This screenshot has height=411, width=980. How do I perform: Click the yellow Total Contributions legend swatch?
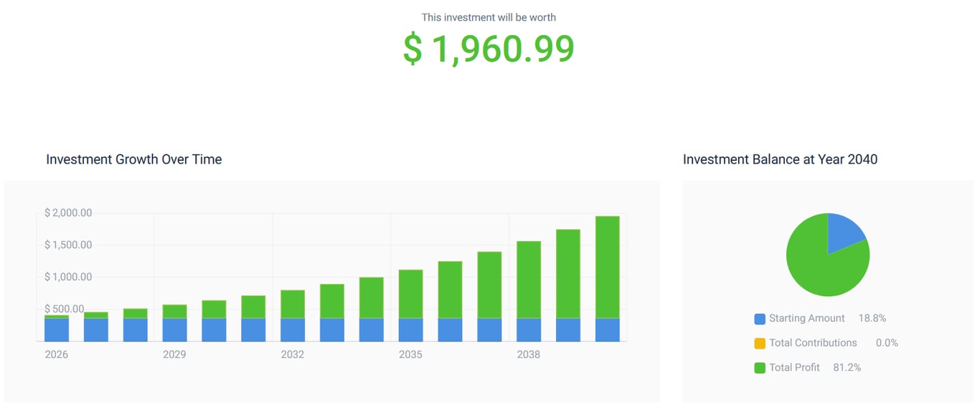pos(760,344)
